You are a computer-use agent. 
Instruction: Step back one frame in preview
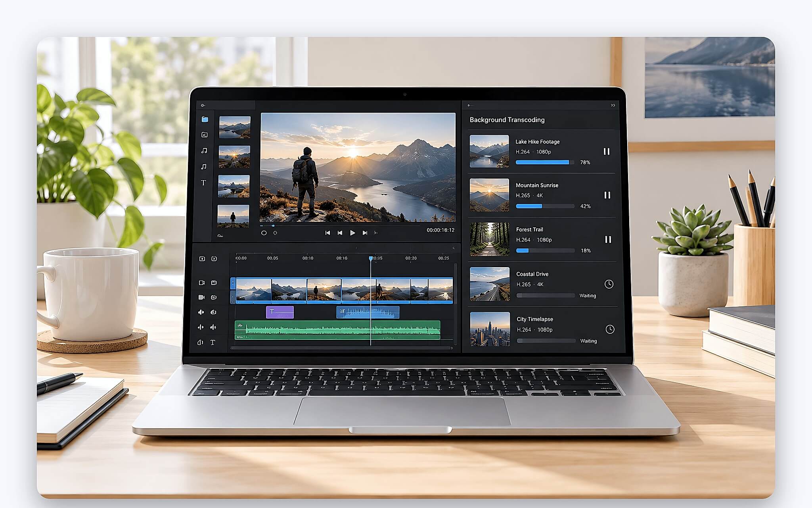click(x=340, y=233)
